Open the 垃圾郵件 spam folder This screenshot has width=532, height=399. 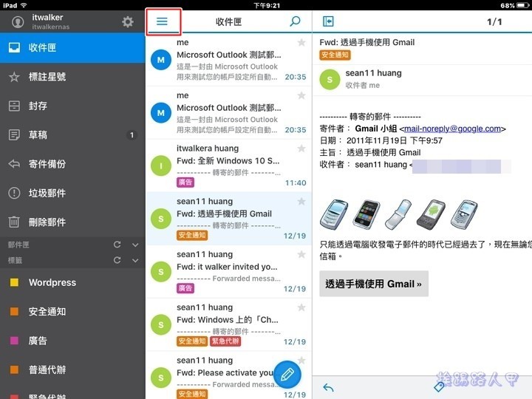coord(72,194)
